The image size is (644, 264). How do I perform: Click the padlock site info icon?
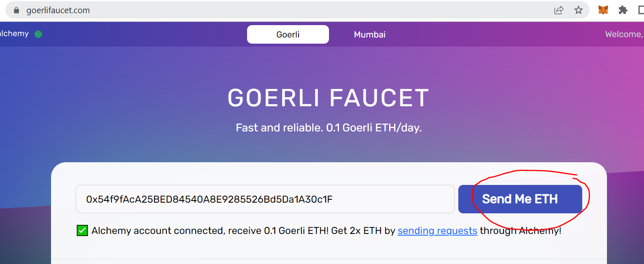point(16,10)
